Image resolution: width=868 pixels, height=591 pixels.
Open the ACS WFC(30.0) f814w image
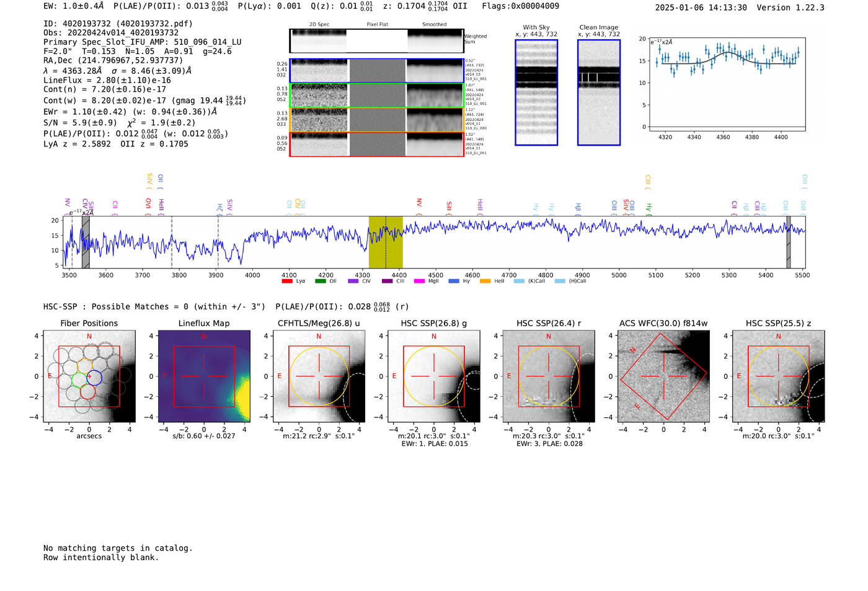click(x=663, y=376)
